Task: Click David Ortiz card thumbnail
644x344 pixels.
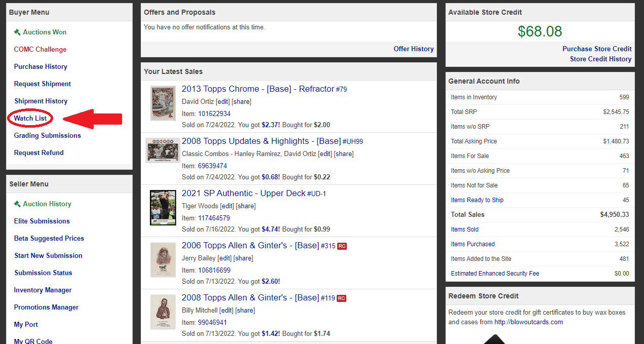Action: 163,103
